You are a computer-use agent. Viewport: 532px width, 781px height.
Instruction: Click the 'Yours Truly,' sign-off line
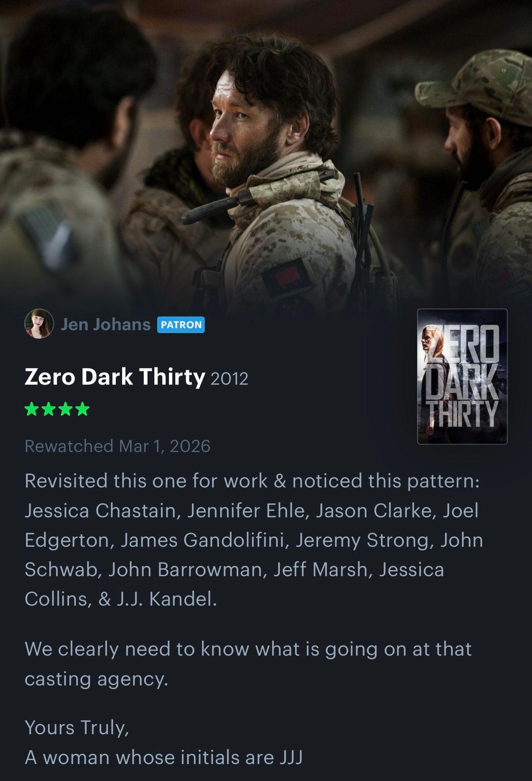(77, 728)
